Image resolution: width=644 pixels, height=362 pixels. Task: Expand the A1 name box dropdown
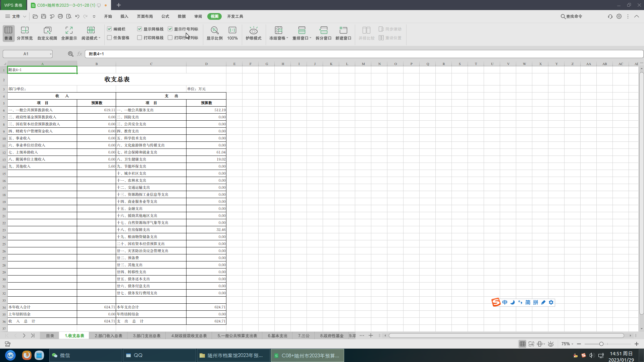pos(51,54)
